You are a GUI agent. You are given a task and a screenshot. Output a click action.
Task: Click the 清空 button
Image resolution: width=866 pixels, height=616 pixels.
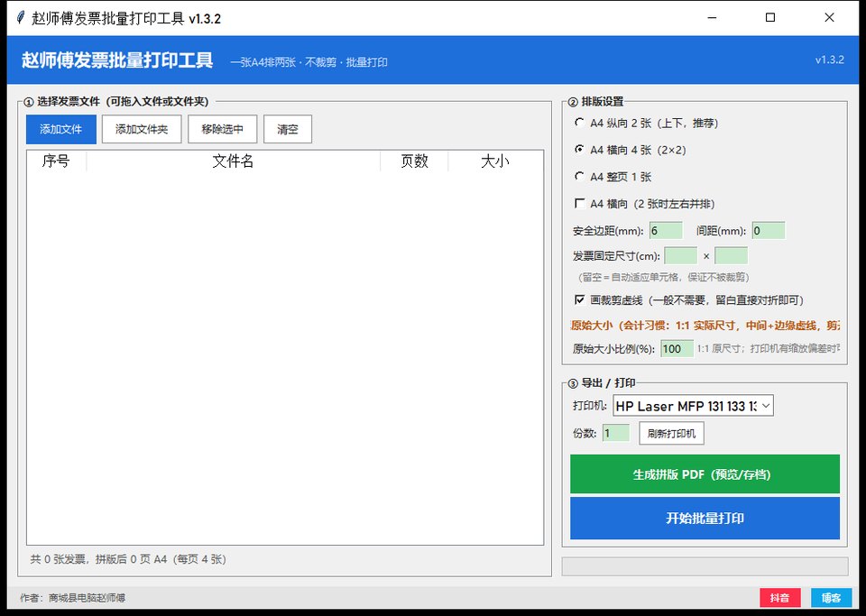287,129
